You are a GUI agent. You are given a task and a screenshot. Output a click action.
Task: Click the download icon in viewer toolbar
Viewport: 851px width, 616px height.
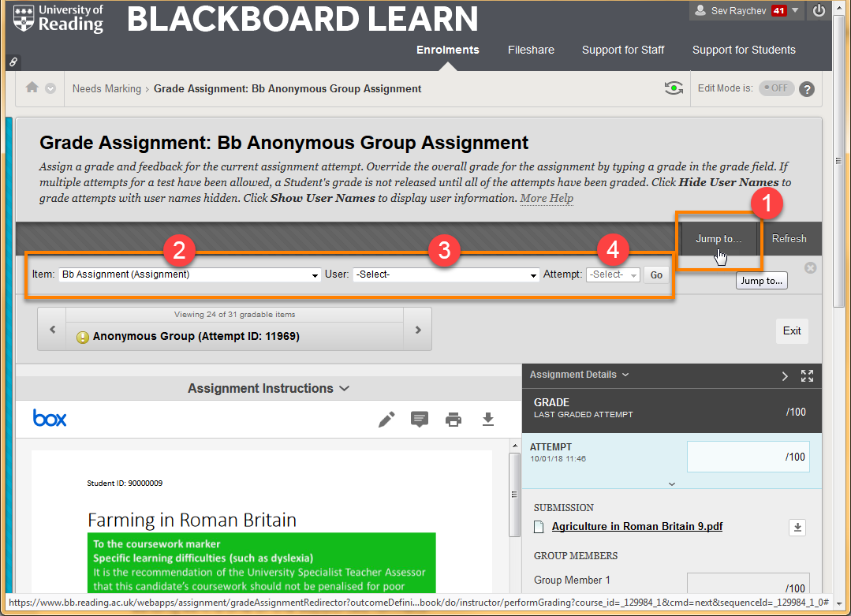488,419
